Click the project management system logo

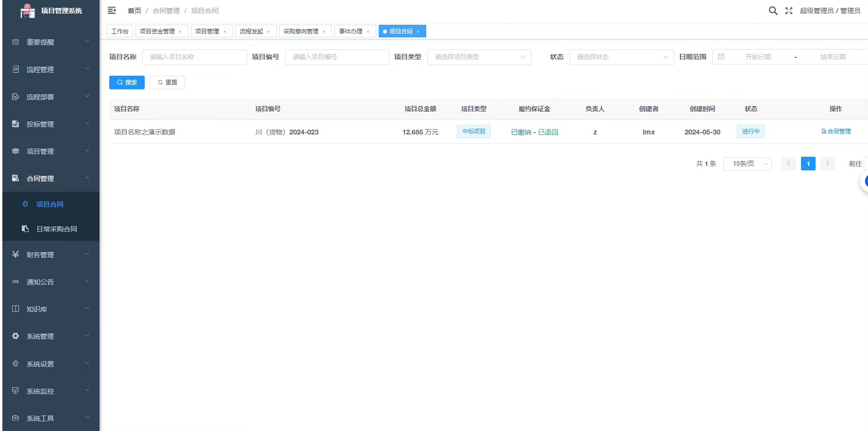click(28, 11)
